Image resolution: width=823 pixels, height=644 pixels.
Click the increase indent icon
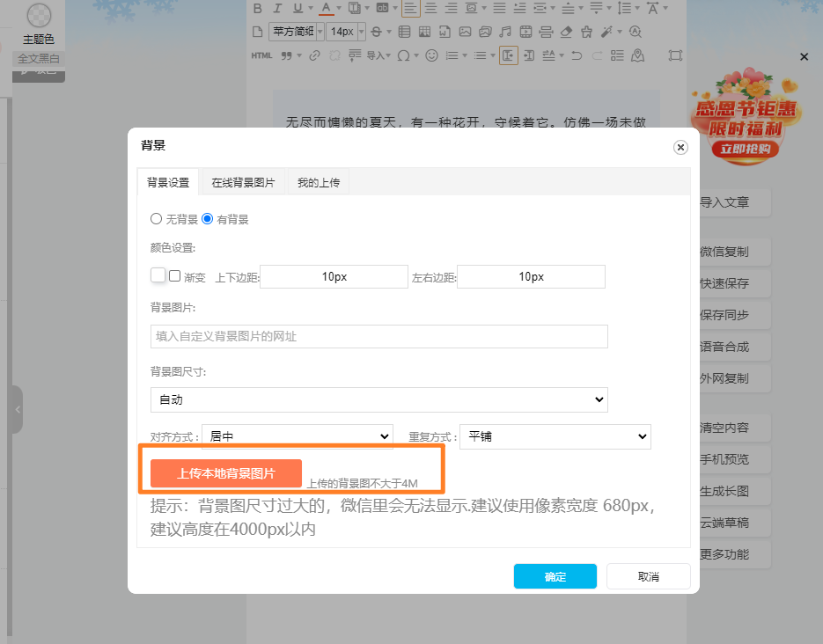[x=519, y=9]
